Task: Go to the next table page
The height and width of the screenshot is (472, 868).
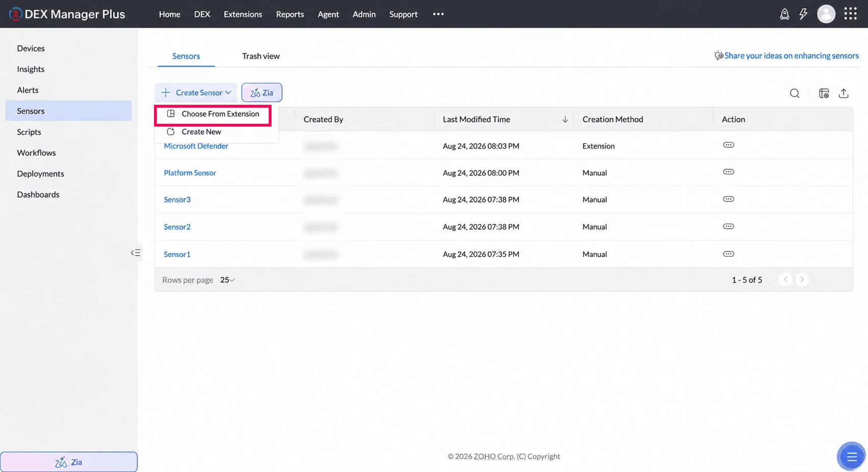Action: [x=802, y=279]
